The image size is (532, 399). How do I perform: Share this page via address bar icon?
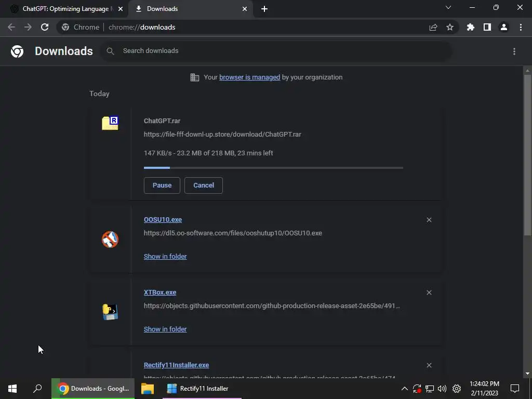pyautogui.click(x=433, y=27)
